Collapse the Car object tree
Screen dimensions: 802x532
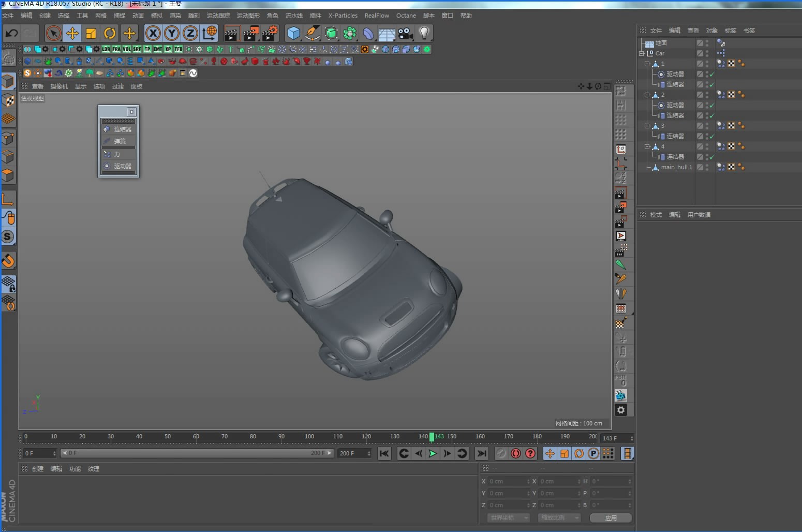point(642,53)
